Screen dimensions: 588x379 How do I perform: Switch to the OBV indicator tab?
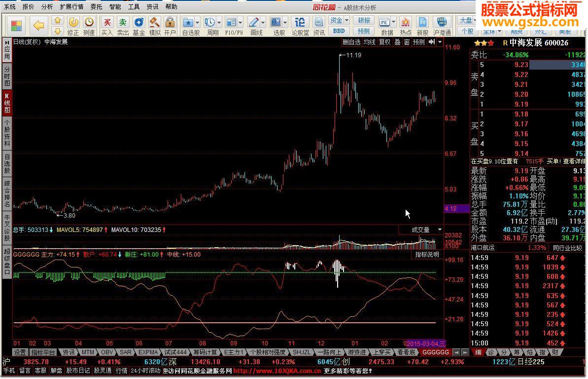[107, 352]
